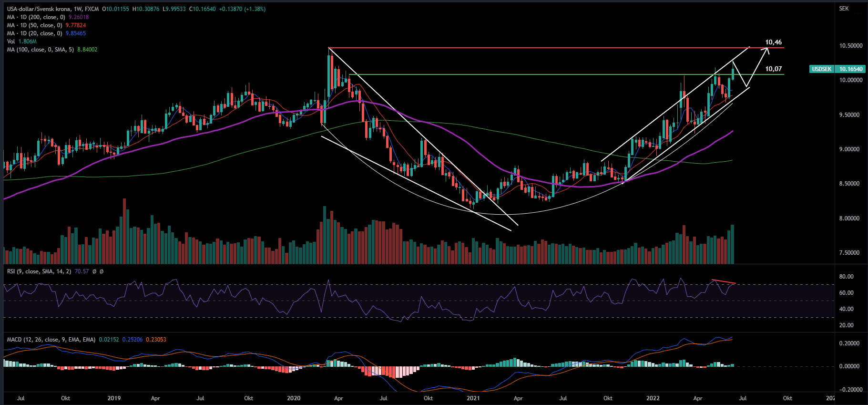This screenshot has height=405, width=868.
Task: Click the 2022 label on time axis
Action: click(x=653, y=398)
